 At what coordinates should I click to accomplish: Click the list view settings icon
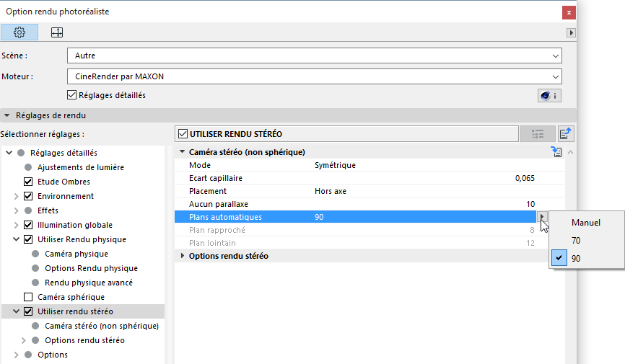[x=538, y=133]
